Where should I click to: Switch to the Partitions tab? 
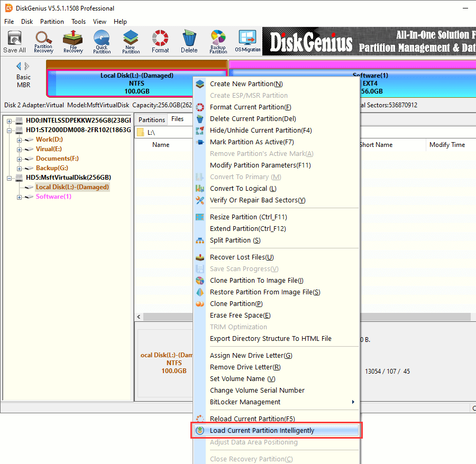(151, 120)
